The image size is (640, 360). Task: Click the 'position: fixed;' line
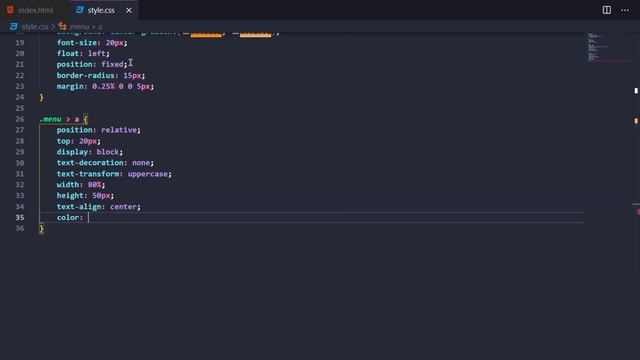pyautogui.click(x=92, y=64)
